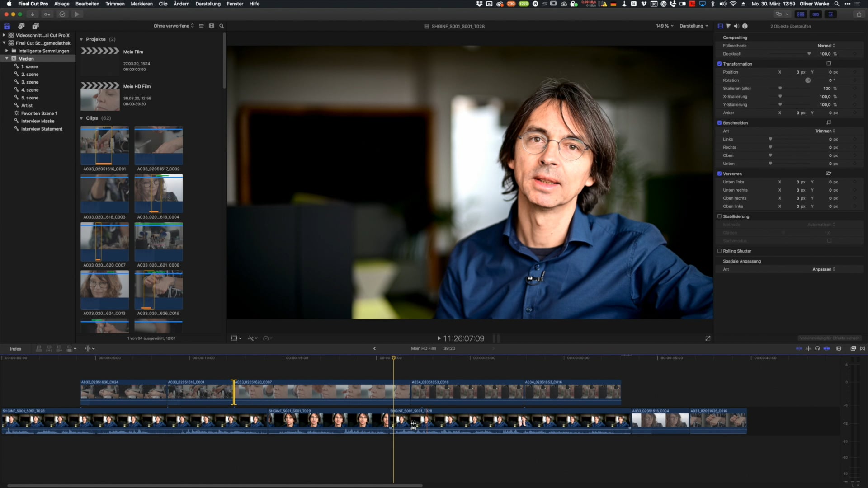Screen dimensions: 868x488
Task: Open the photos and audio sidebar
Action: tap(21, 26)
